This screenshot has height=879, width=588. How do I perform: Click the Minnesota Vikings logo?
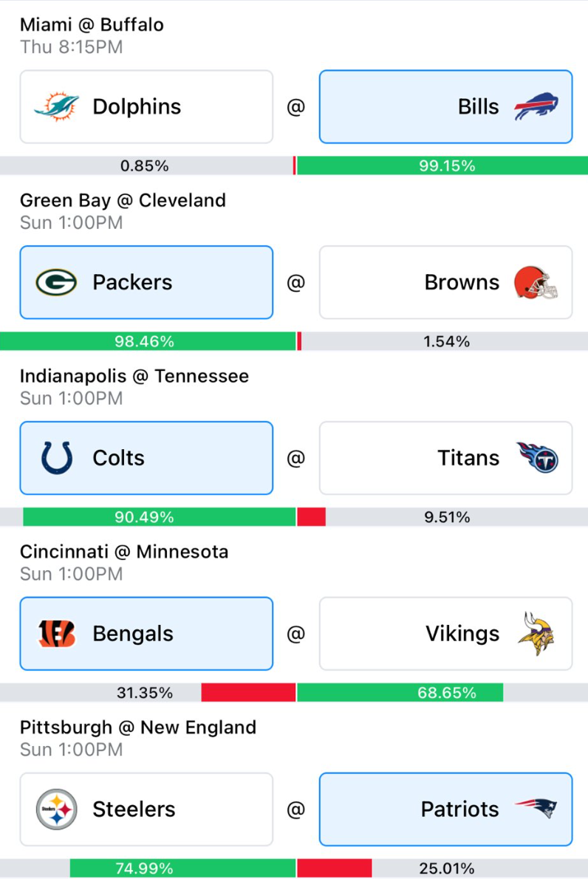pyautogui.click(x=536, y=634)
